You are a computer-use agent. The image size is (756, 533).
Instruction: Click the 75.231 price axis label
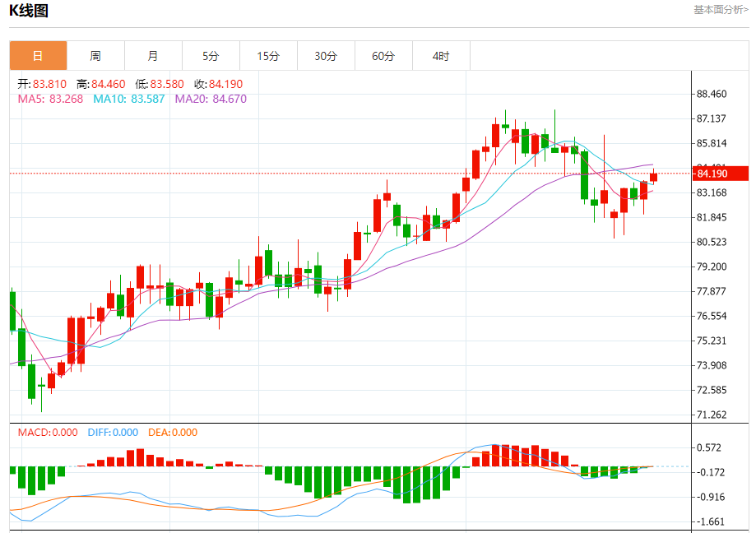point(712,341)
